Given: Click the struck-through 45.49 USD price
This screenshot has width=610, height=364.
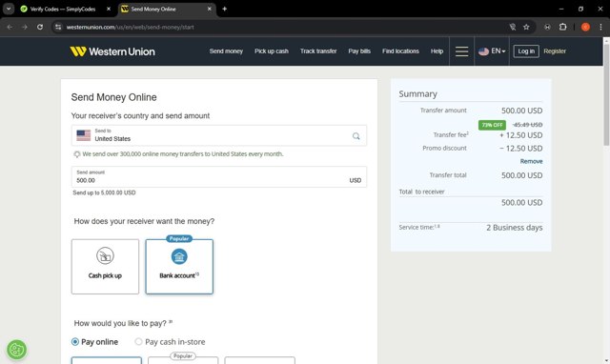Looking at the screenshot, I should (x=527, y=125).
